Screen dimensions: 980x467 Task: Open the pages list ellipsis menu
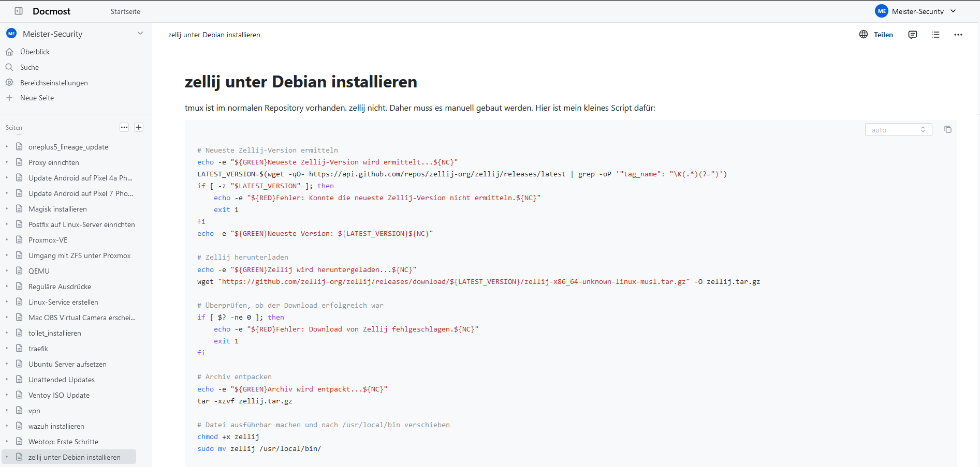[124, 127]
